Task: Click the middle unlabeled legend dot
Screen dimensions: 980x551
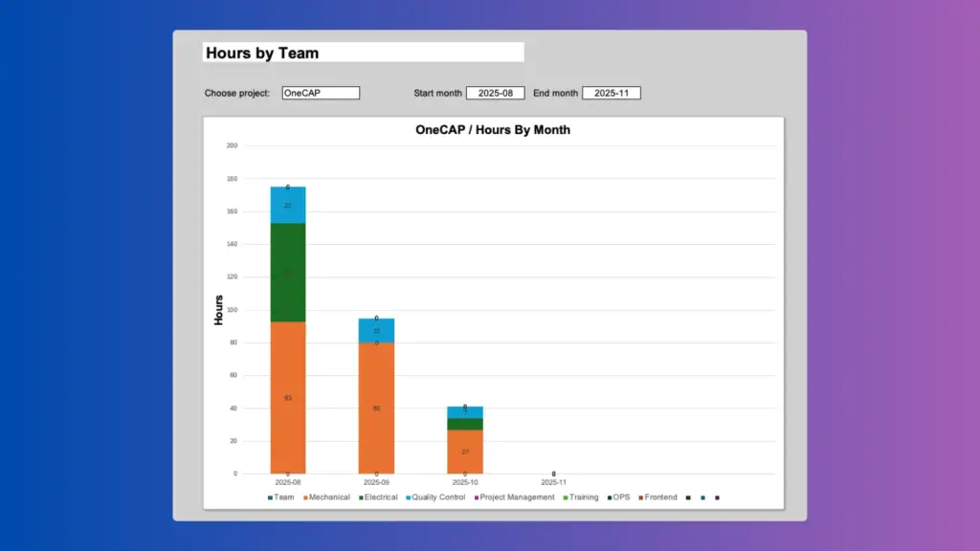Action: pos(702,497)
